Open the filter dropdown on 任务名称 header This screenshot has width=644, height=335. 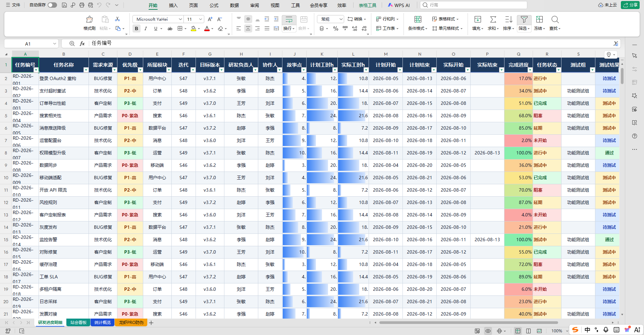(86, 70)
